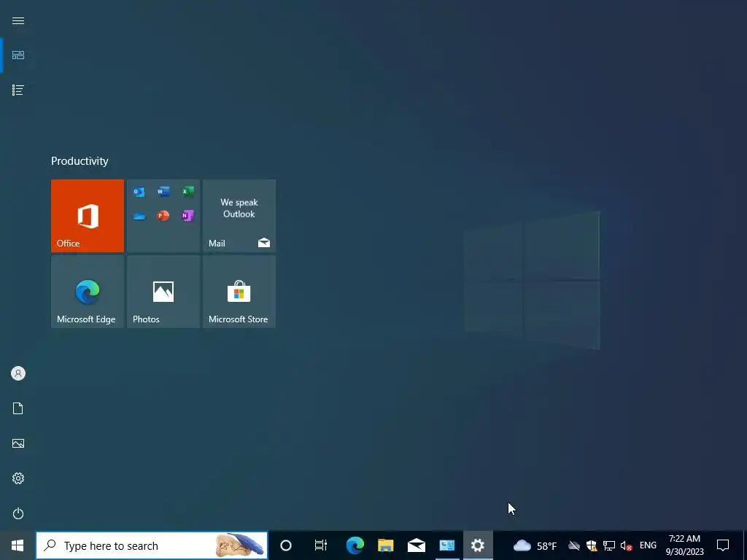
Task: Launch Microsoft Edge tile
Action: [88, 292]
